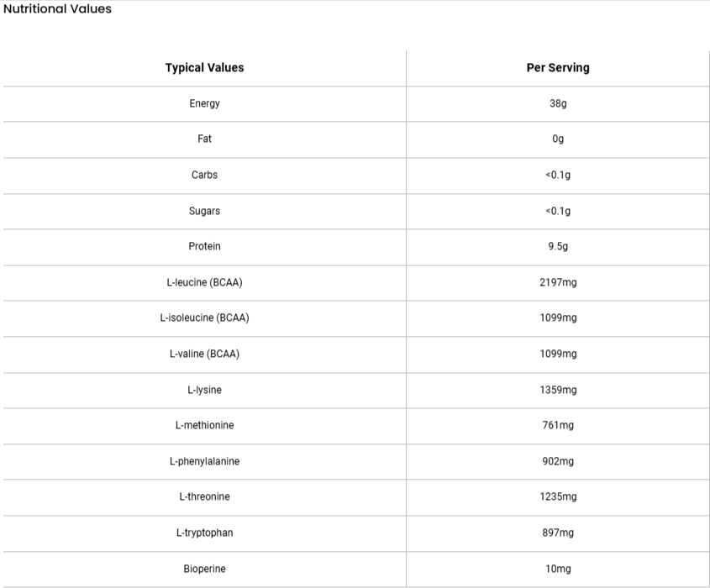Select the 2197mg leucine value
Image resolution: width=710 pixels, height=588 pixels.
click(x=558, y=282)
